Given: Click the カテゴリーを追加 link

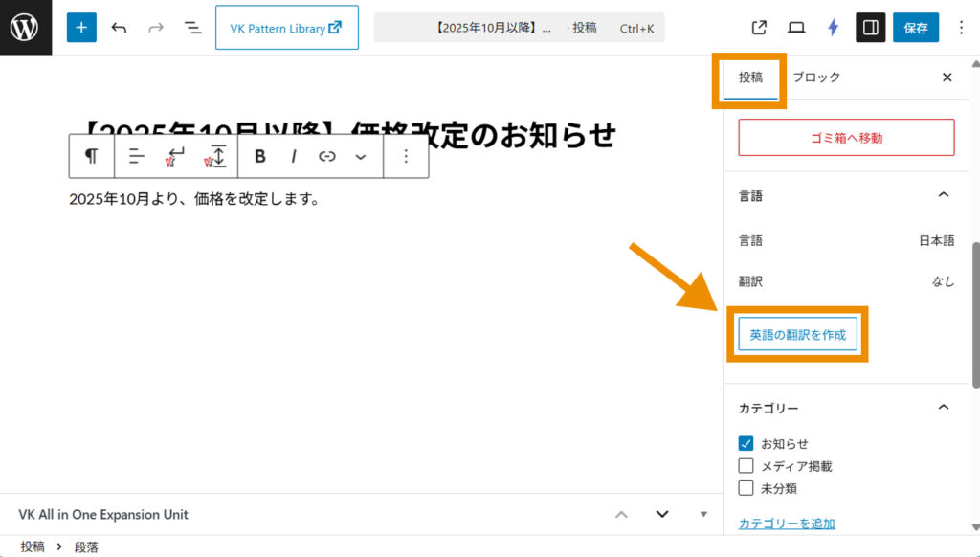Looking at the screenshot, I should (x=787, y=524).
